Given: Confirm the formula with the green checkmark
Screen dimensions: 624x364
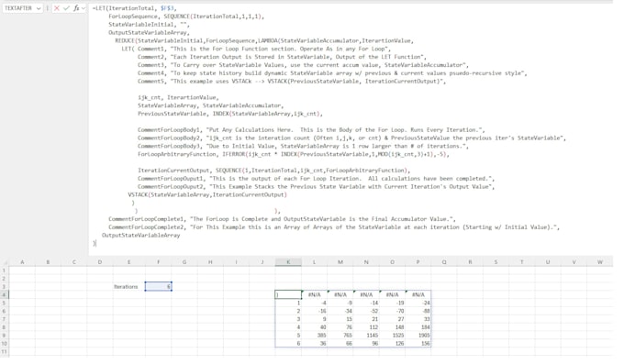Looking at the screenshot, I should 66,8.
